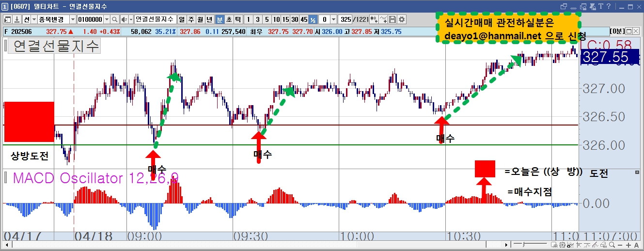Select the 월 (monthly) period toggle

tap(200, 19)
